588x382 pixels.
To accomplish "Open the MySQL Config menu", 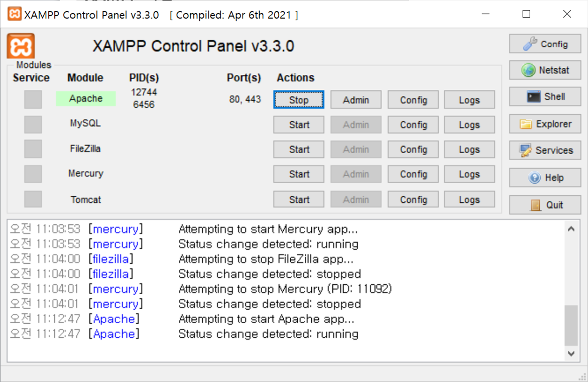I will (x=413, y=124).
